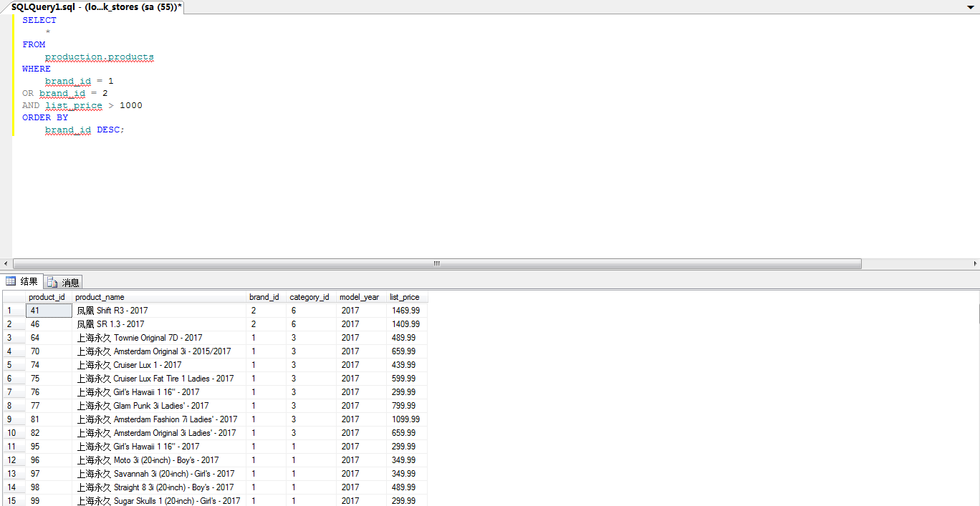Click the WHERE keyword in the query
980x506 pixels.
(x=37, y=69)
